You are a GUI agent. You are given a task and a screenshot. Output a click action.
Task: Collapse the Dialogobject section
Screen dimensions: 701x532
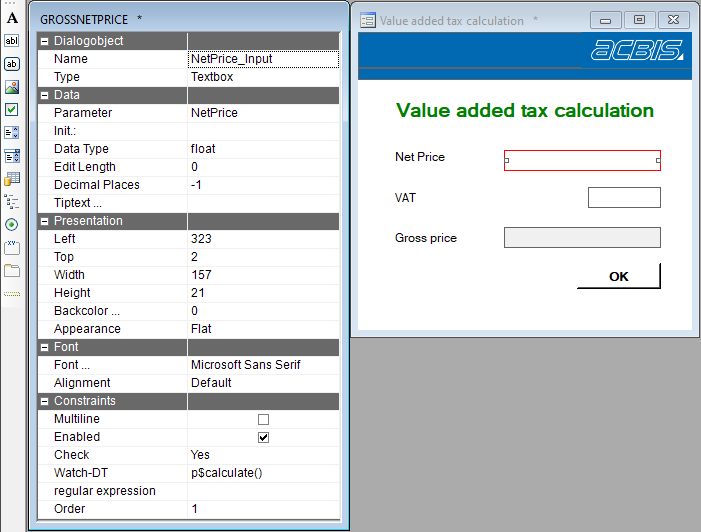point(44,41)
